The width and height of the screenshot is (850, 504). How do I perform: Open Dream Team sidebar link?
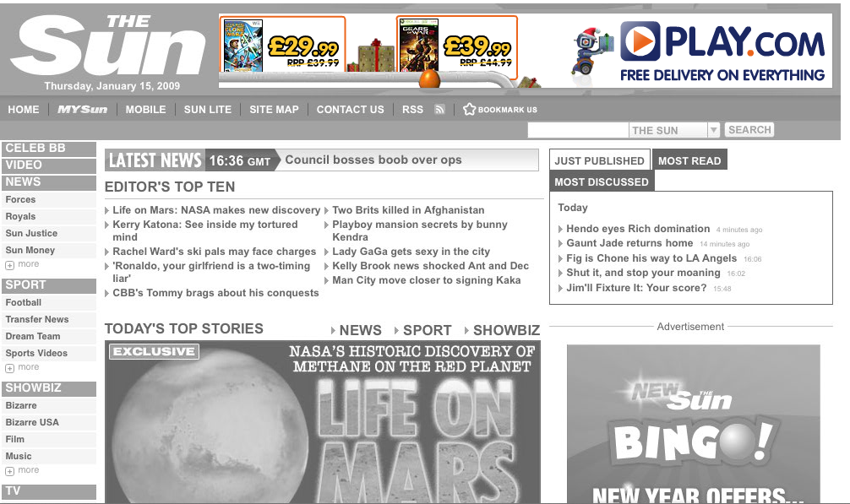[x=49, y=336]
